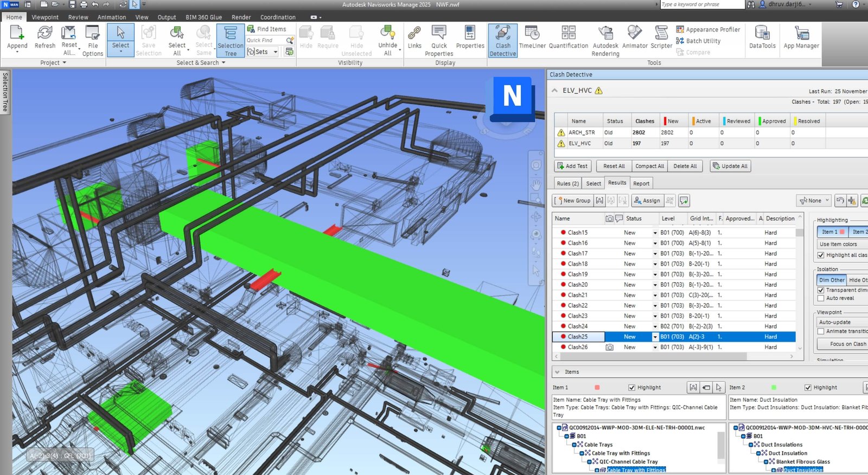The width and height of the screenshot is (868, 475).
Task: Collapse the Items section expander
Action: click(x=557, y=372)
